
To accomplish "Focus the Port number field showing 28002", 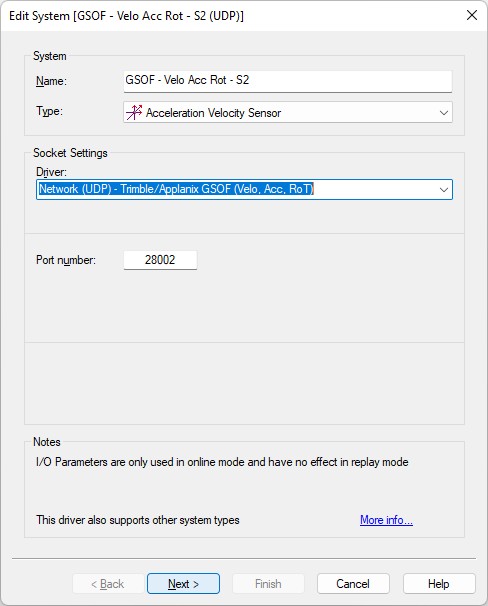I will click(160, 260).
